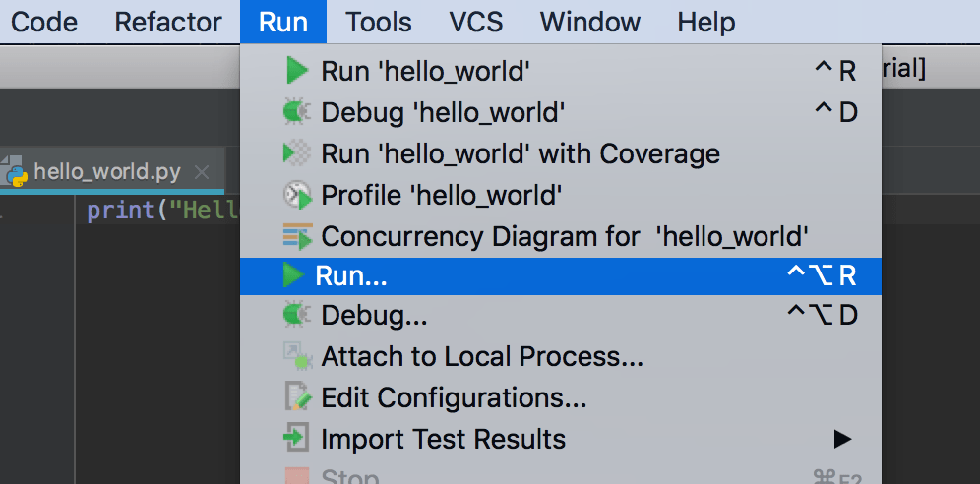
Task: Expand the Import Test Results submenu arrow
Action: pos(841,439)
